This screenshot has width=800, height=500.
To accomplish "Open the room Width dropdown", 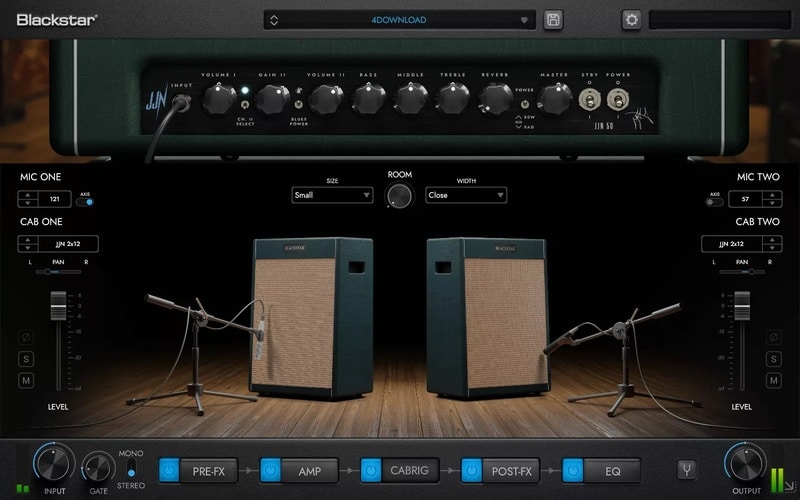I will pyautogui.click(x=466, y=195).
